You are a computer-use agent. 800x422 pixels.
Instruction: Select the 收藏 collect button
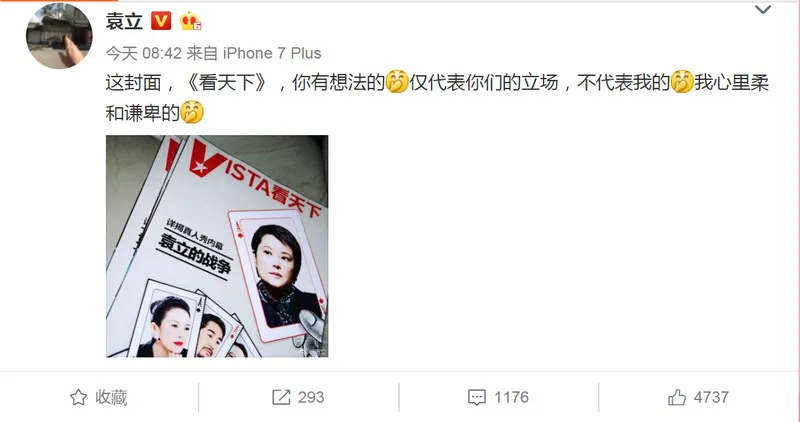98,397
